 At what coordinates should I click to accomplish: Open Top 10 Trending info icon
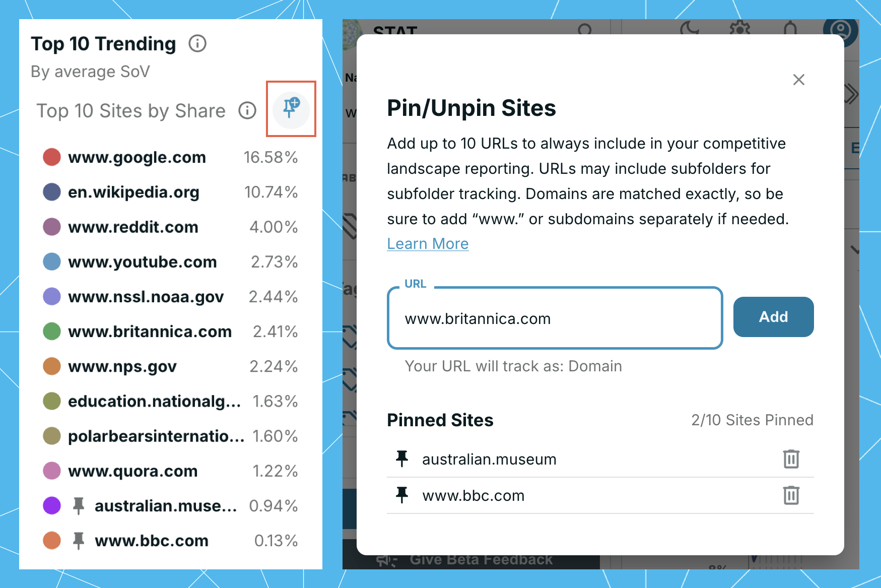point(197,44)
